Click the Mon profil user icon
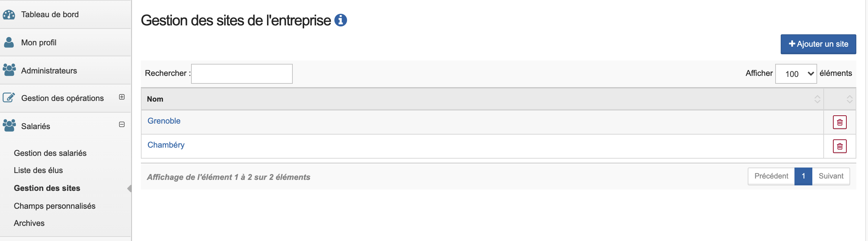 point(9,43)
